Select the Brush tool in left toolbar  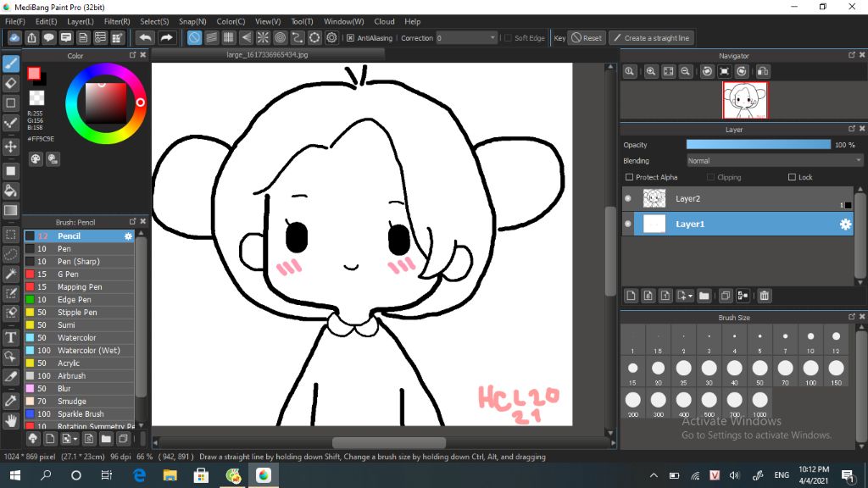click(x=11, y=64)
